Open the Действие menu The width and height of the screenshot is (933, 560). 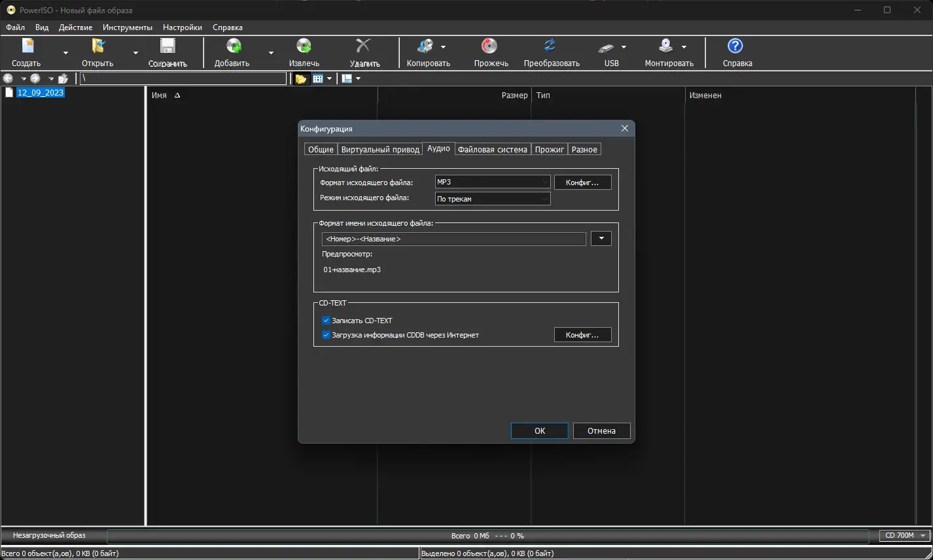point(75,27)
